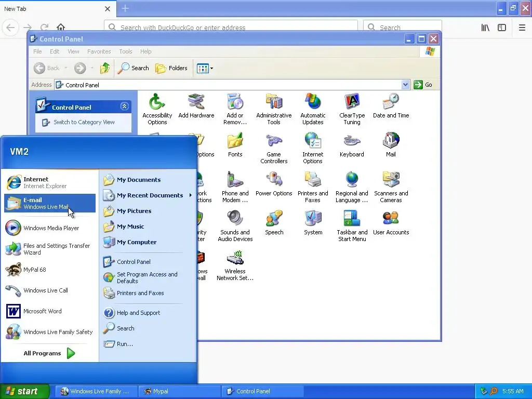
Task: Click the Search toolbar button in Control Panel
Action: 134,68
